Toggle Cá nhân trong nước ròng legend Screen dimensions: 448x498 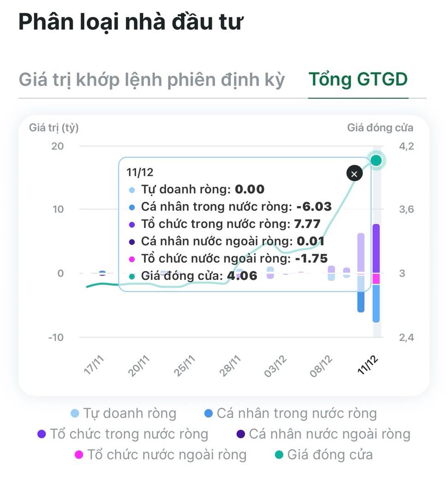point(291,414)
